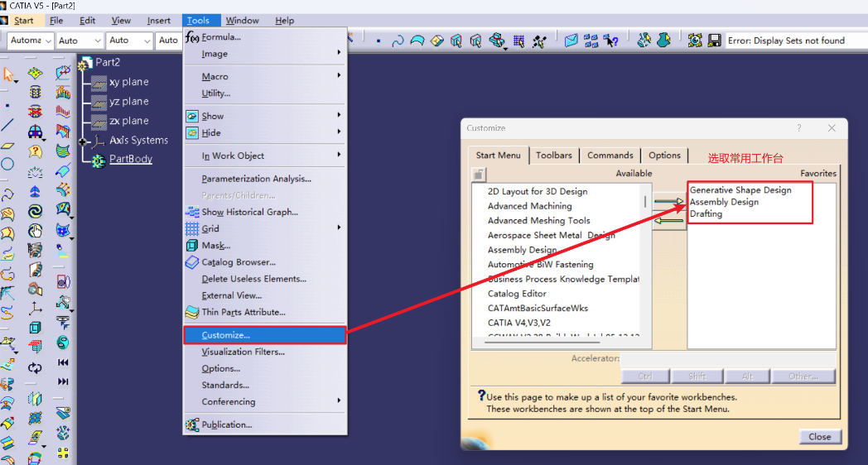Expand the Grid submenu arrow
This screenshot has height=465, width=868.
click(x=339, y=228)
